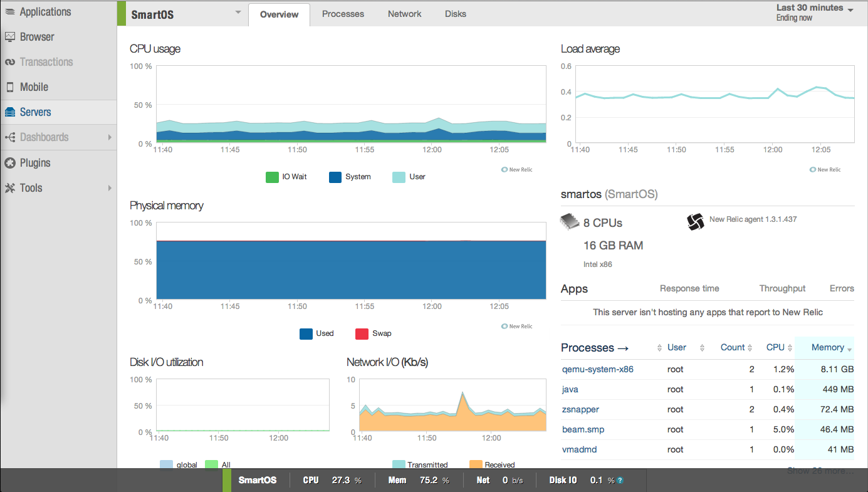Click sort arrows next to User column

(703, 348)
